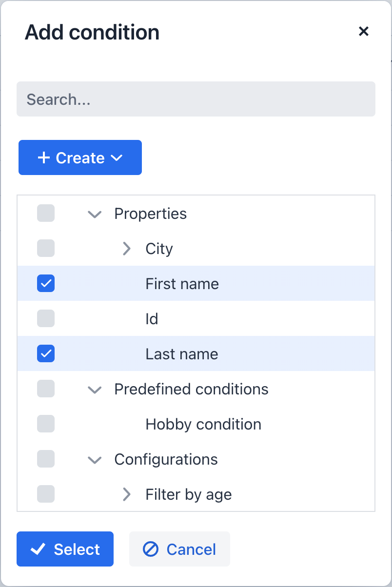Open the Create dropdown menu

click(79, 157)
